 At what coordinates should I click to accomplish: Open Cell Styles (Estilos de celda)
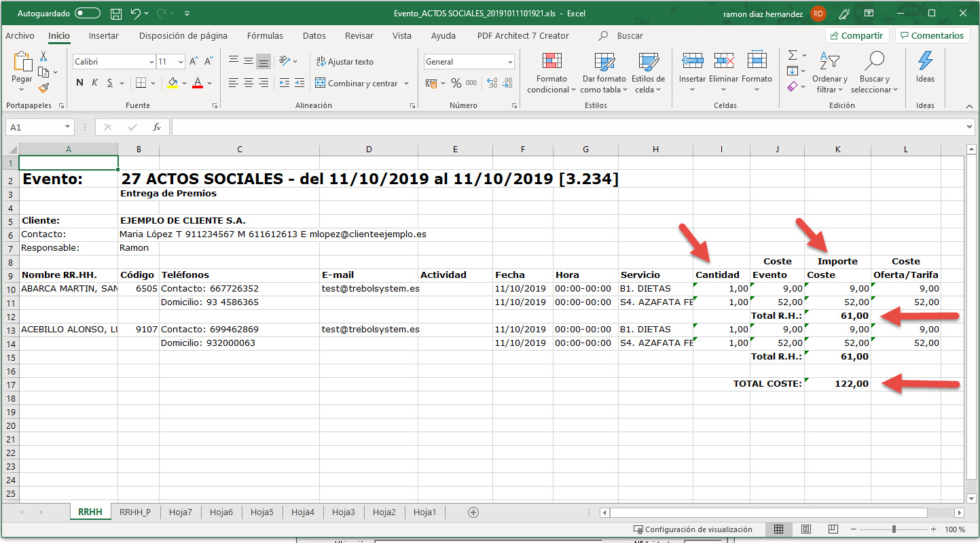[648, 73]
